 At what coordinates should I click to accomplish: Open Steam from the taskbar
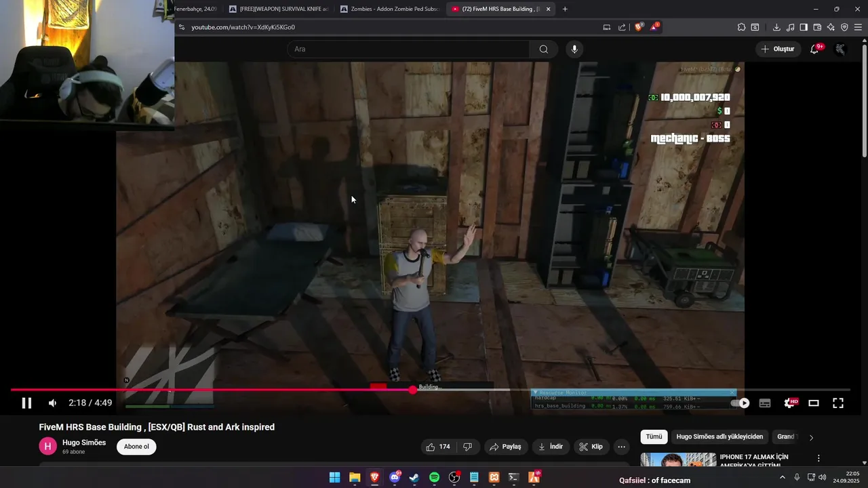[414, 478]
